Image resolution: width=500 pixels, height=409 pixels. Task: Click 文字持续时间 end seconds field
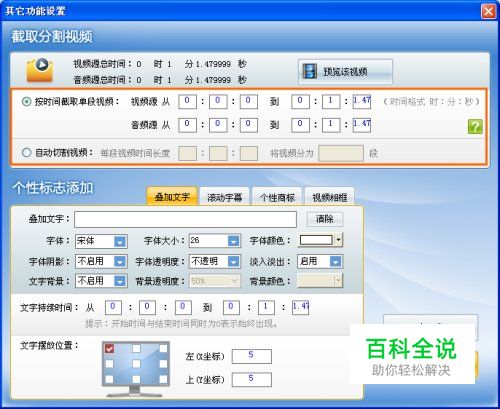300,308
